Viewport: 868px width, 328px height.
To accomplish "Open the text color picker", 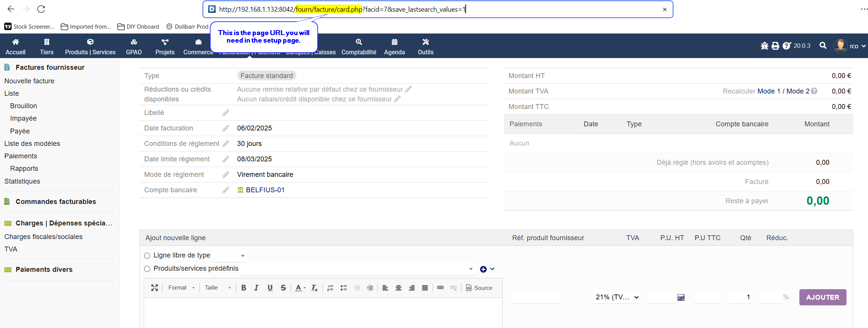I will coord(300,288).
